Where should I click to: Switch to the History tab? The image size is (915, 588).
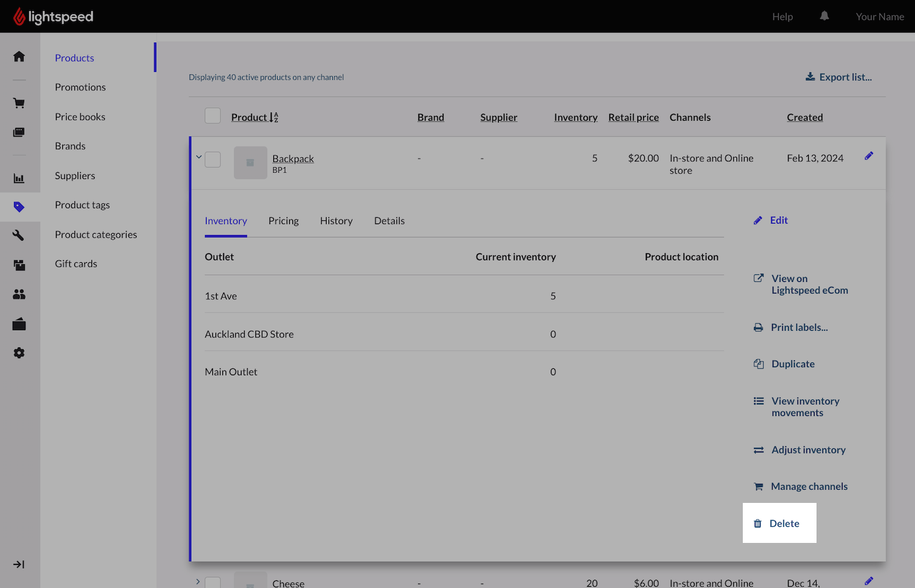point(336,221)
